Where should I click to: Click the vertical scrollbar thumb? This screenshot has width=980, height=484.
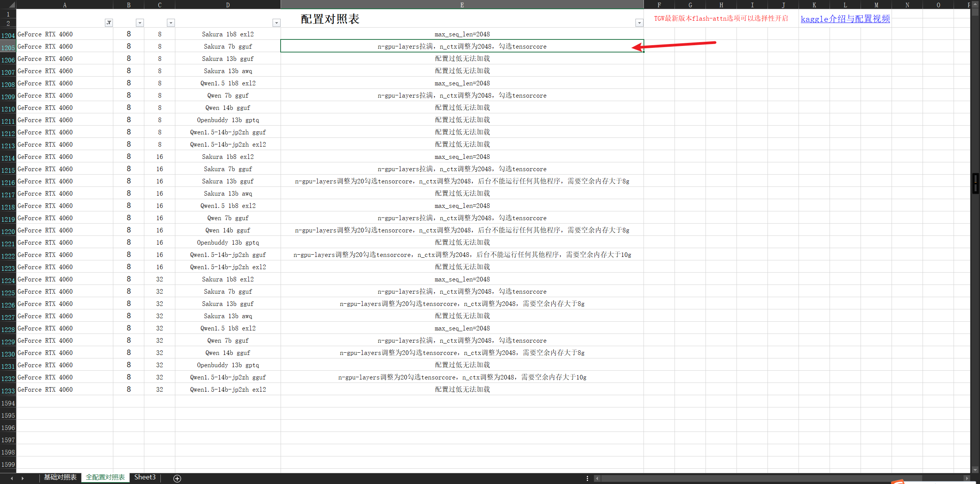tap(975, 184)
